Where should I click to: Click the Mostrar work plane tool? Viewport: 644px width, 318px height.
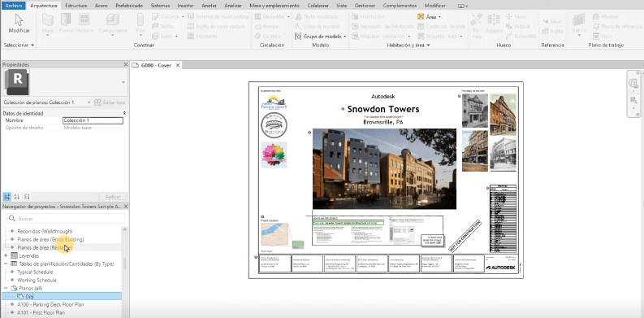point(605,16)
